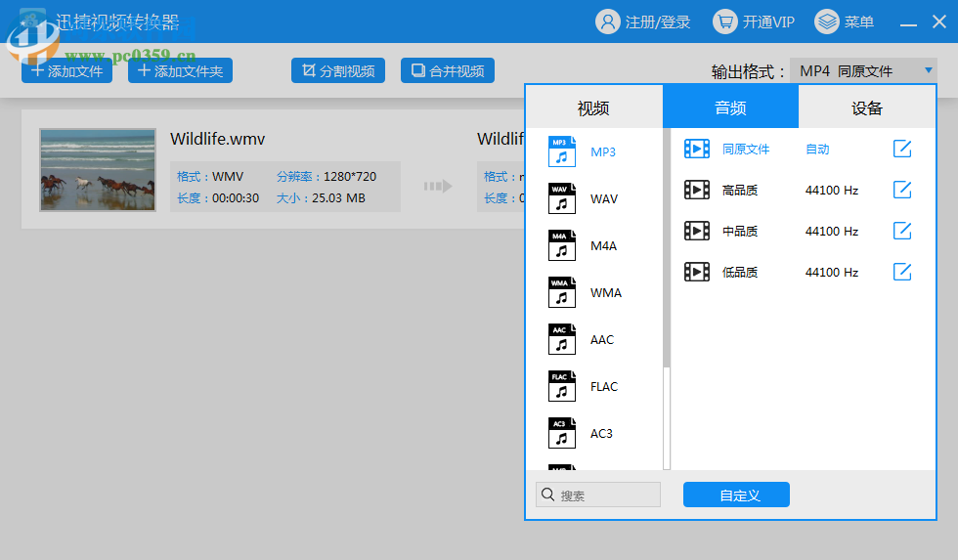Select the MP3 format label
Image resolution: width=958 pixels, height=560 pixels.
click(x=603, y=152)
